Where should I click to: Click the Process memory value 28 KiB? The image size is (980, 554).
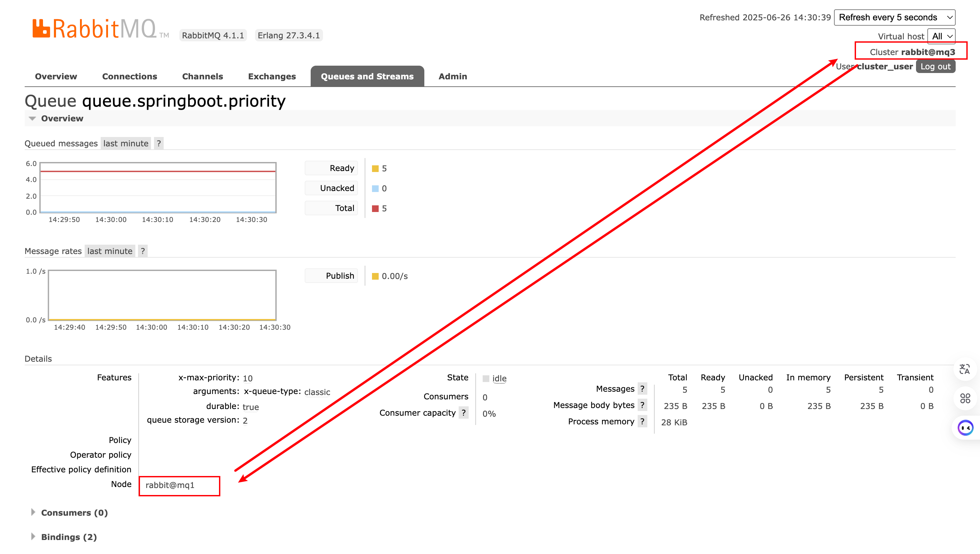pos(674,422)
